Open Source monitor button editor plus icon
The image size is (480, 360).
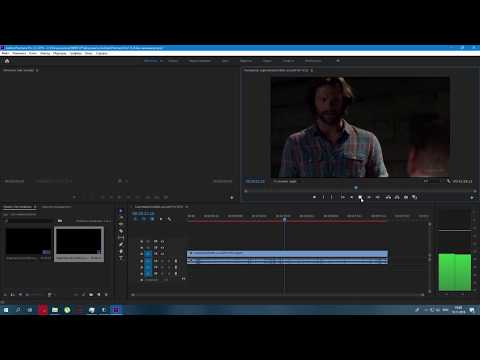(x=232, y=198)
